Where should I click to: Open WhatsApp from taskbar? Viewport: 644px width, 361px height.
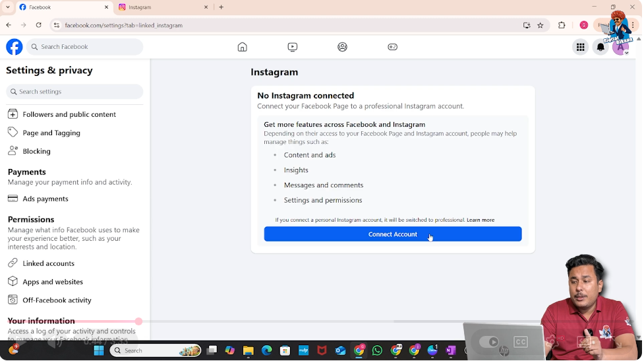377,350
